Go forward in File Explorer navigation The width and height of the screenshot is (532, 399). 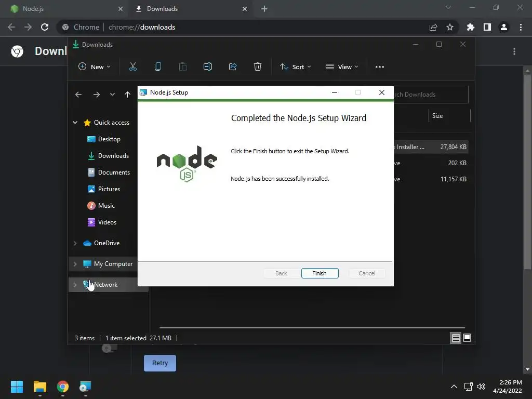click(97, 95)
